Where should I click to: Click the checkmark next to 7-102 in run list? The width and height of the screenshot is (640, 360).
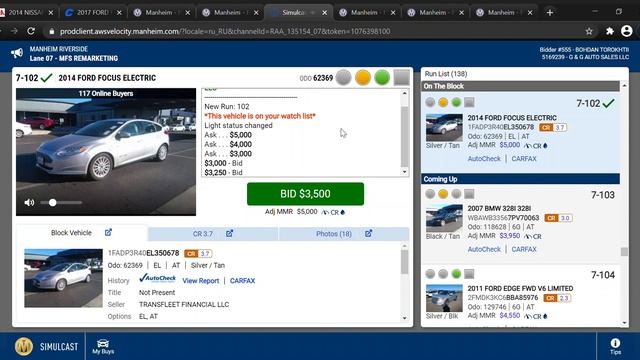(609, 103)
